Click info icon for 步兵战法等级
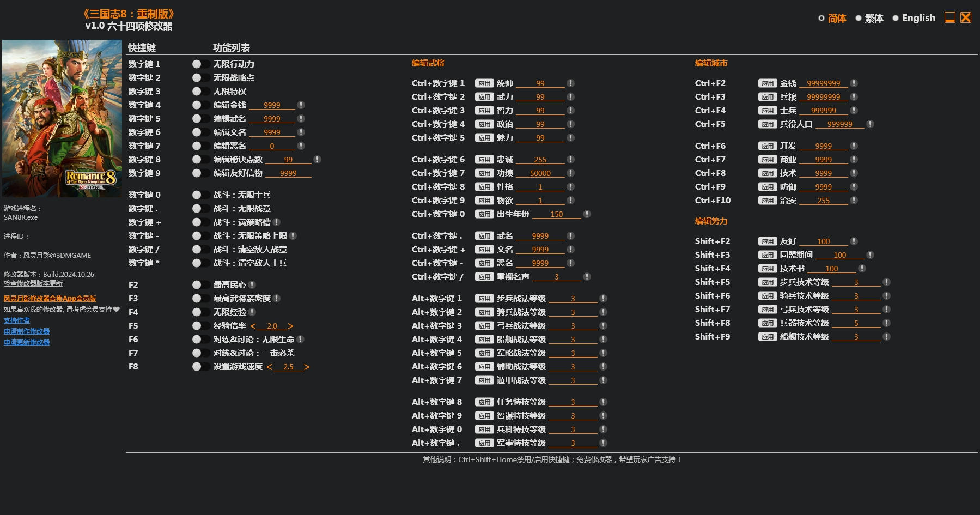980x515 pixels. coord(603,298)
